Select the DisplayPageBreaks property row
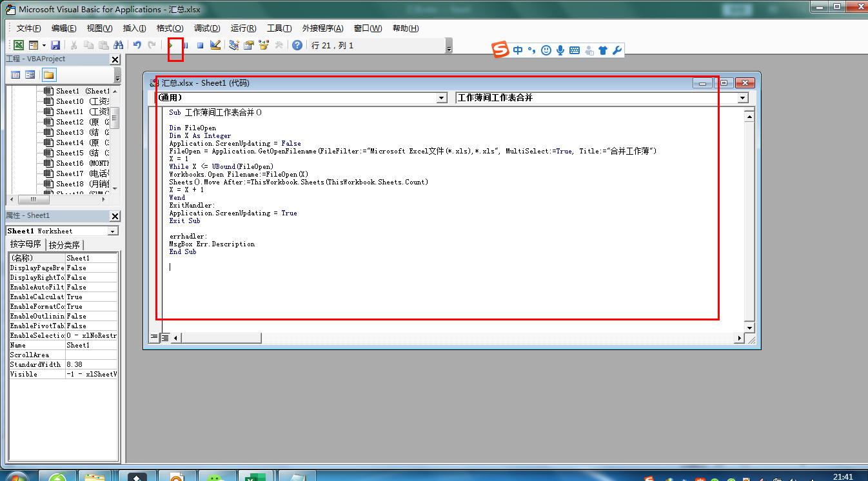Image resolution: width=868 pixels, height=481 pixels. pos(63,268)
